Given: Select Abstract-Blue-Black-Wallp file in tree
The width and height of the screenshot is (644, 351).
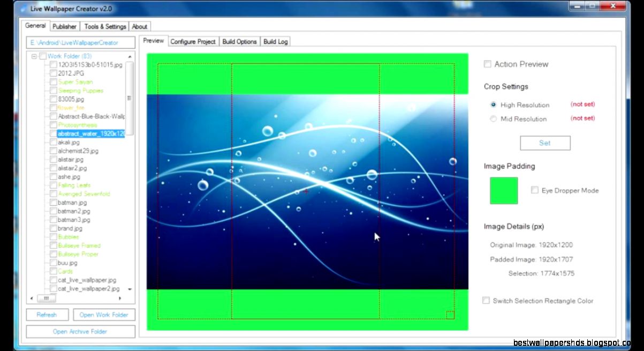Looking at the screenshot, I should 91,116.
